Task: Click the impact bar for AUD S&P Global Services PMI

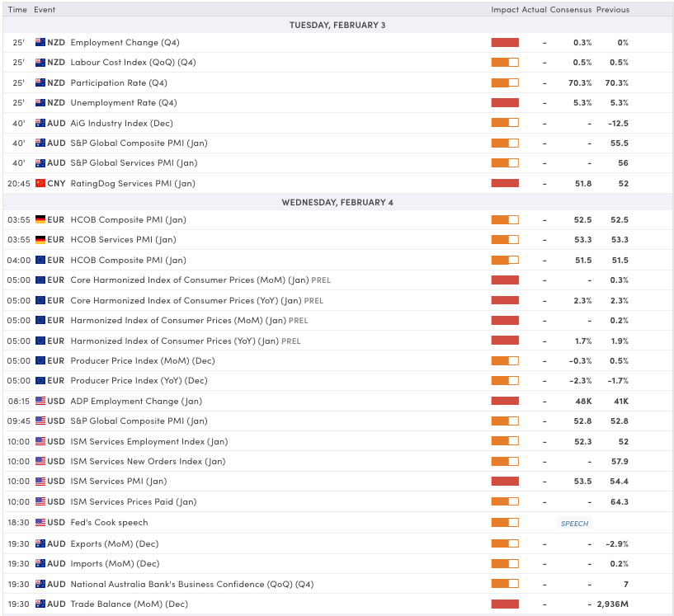Action: click(505, 162)
